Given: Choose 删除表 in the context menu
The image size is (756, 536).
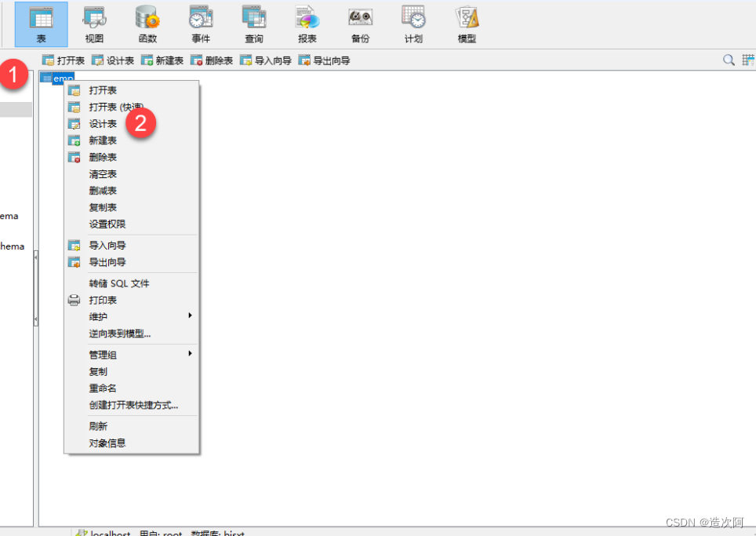Looking at the screenshot, I should (x=132, y=157).
